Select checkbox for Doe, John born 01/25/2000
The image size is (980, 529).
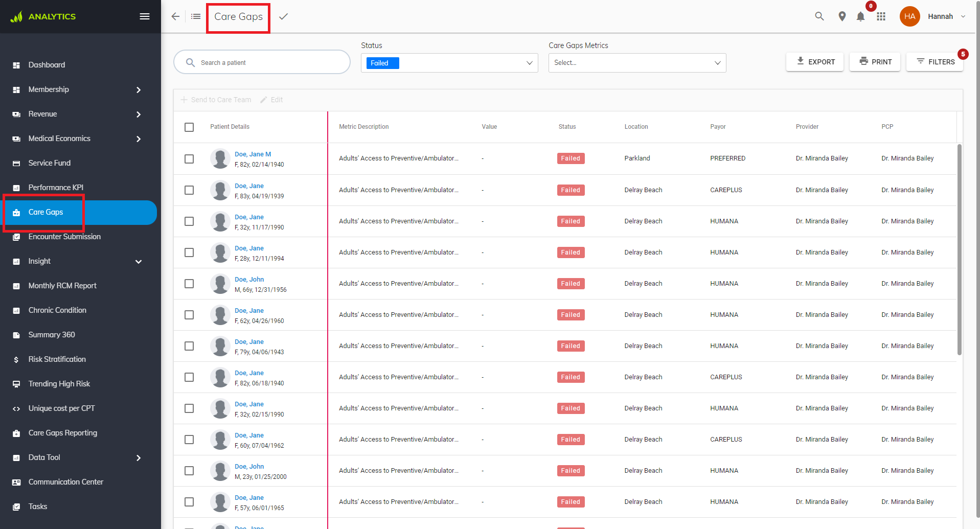click(189, 471)
